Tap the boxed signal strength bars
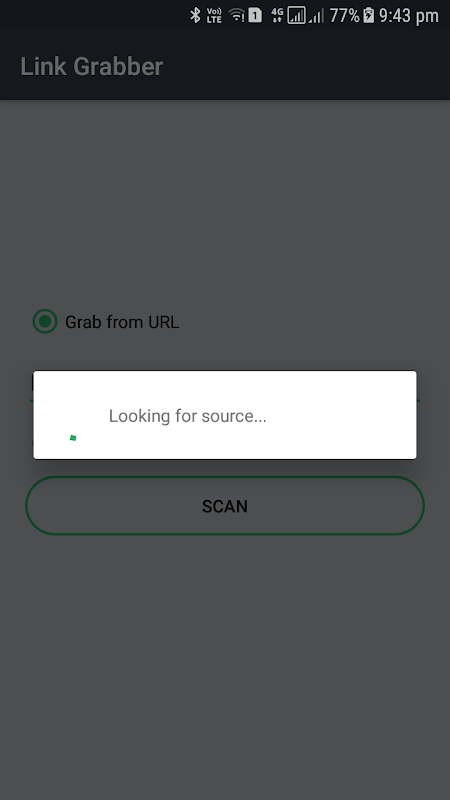The width and height of the screenshot is (450, 800). coord(296,15)
